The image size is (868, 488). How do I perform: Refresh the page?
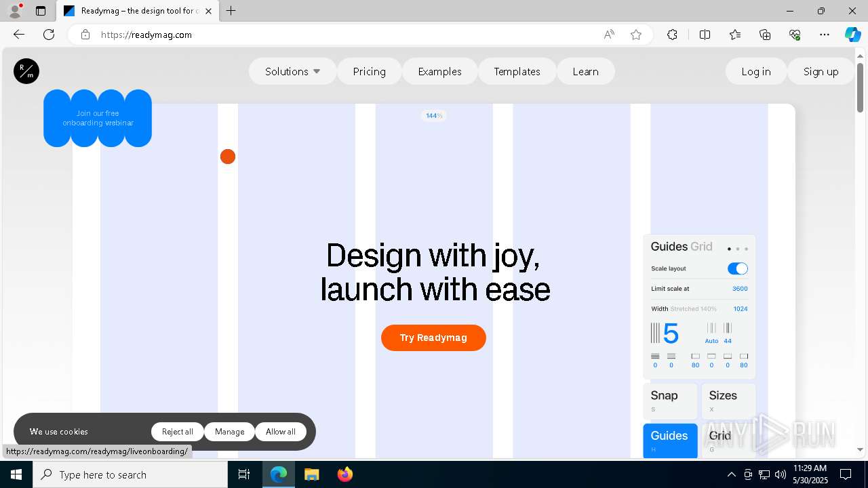tap(49, 35)
